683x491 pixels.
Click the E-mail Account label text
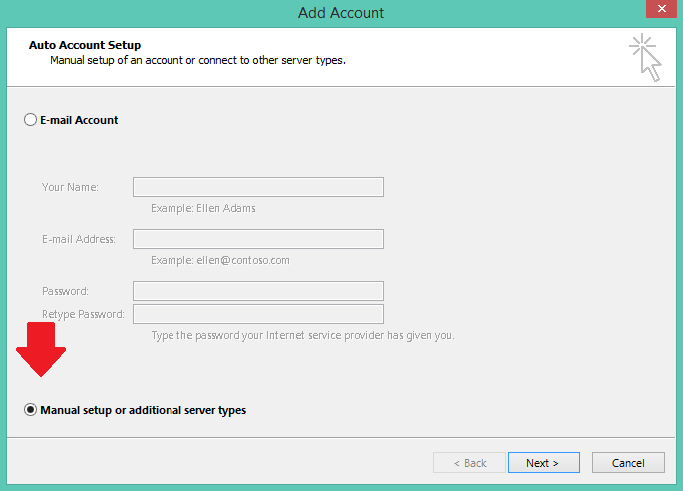(x=79, y=120)
